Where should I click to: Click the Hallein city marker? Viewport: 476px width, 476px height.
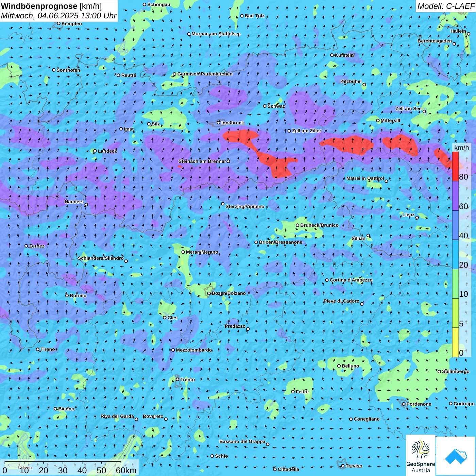coord(469,34)
